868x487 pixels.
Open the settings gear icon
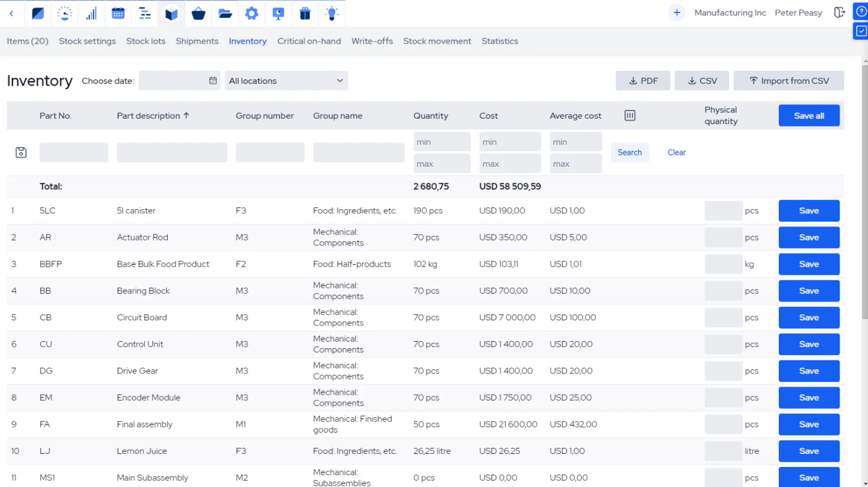tap(252, 13)
